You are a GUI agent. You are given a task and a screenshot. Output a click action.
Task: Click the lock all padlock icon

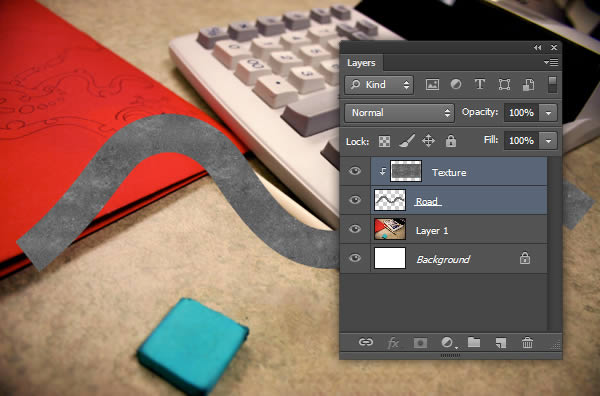tap(451, 141)
